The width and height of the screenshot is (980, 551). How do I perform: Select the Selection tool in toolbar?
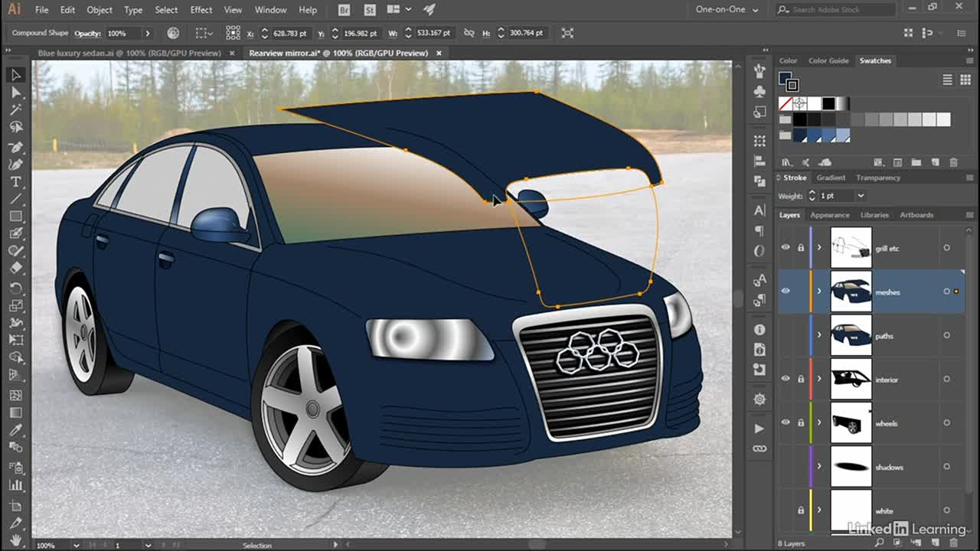pyautogui.click(x=15, y=75)
